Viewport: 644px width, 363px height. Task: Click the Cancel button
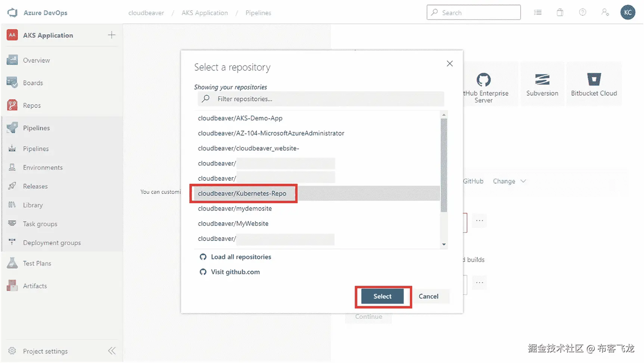click(429, 296)
